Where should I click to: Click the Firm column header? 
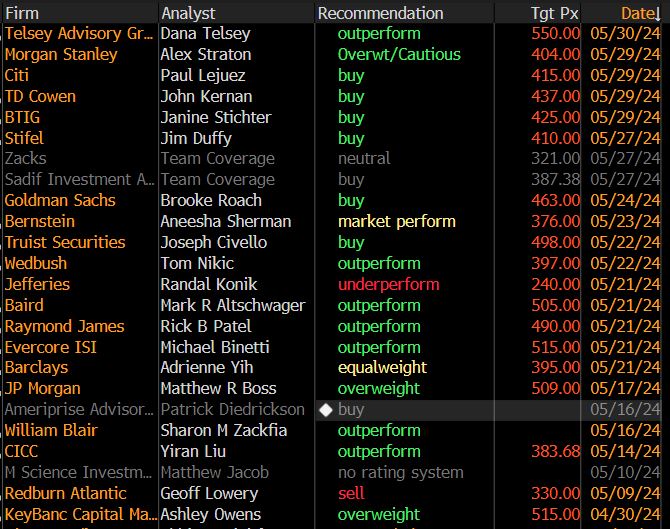[x=22, y=13]
